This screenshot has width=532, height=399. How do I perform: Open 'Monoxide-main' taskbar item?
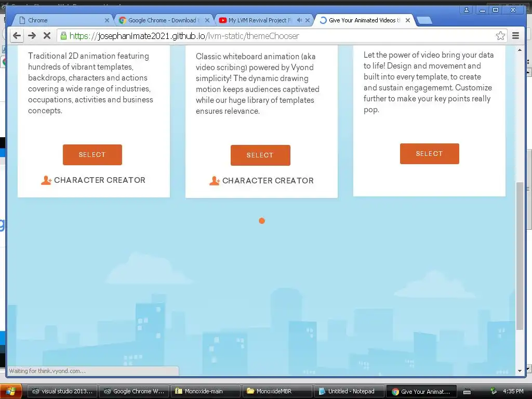pos(206,391)
